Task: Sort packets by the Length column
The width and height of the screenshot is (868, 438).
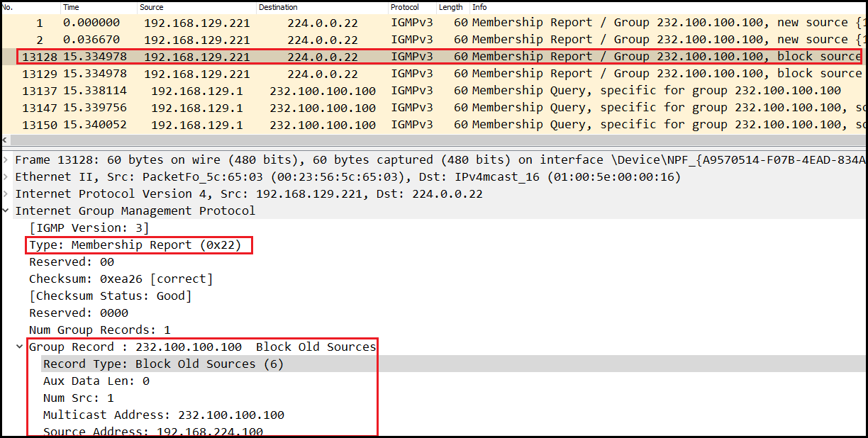Action: coord(451,7)
